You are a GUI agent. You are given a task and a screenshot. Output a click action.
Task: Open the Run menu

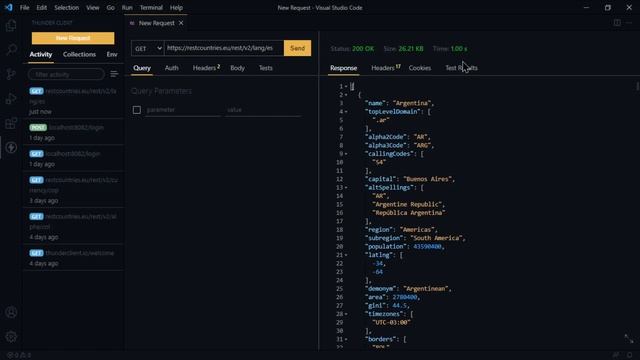[127, 7]
